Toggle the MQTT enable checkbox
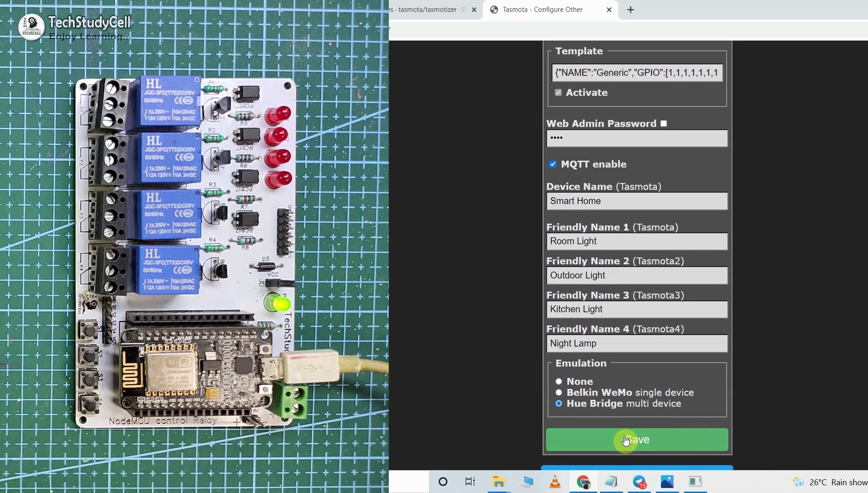This screenshot has width=868, height=493. point(553,164)
